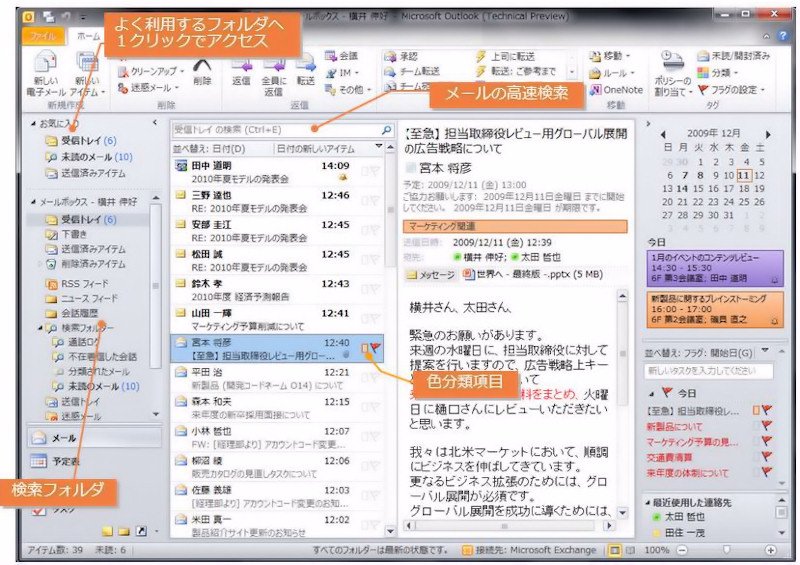
Task: Go to next month arrow
Action: tap(768, 135)
